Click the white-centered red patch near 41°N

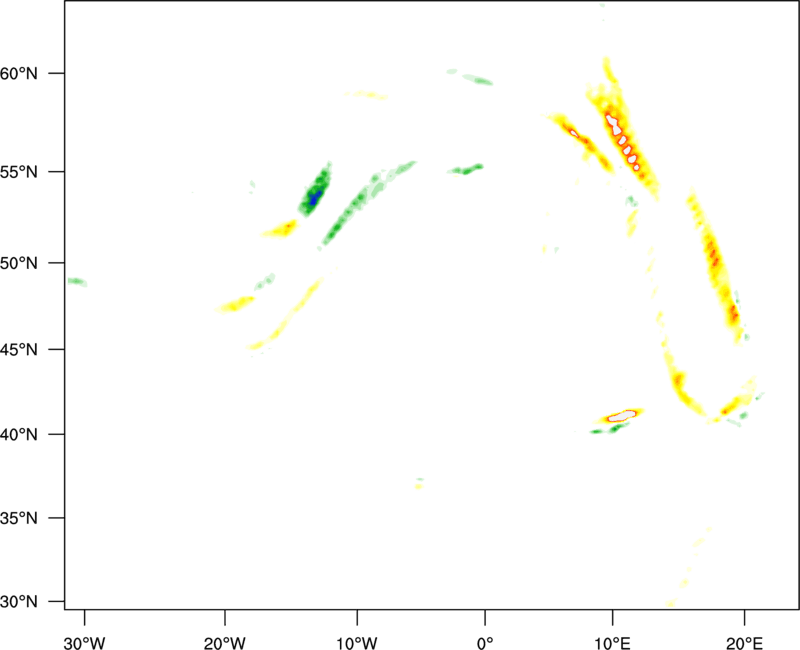click(x=622, y=416)
